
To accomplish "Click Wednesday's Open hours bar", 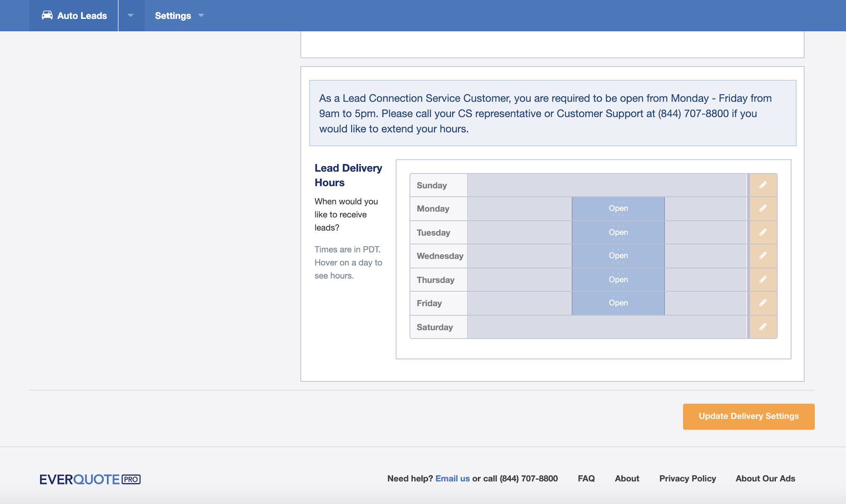I will [618, 256].
